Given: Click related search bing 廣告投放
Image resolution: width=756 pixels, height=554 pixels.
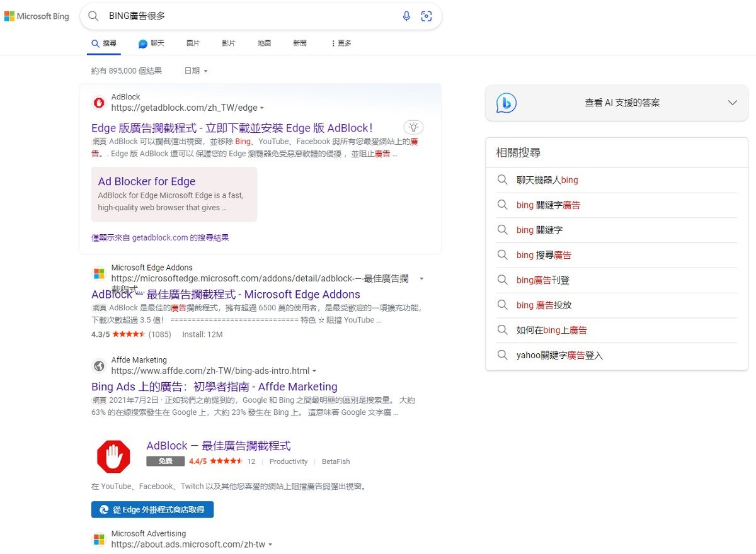Looking at the screenshot, I should (544, 305).
